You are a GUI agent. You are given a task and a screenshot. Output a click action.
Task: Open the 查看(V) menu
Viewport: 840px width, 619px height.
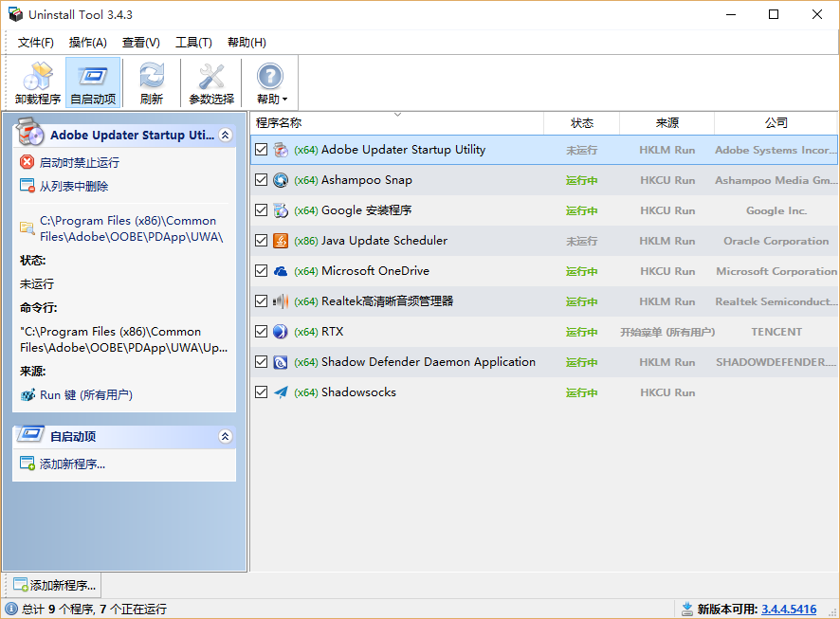click(x=141, y=43)
